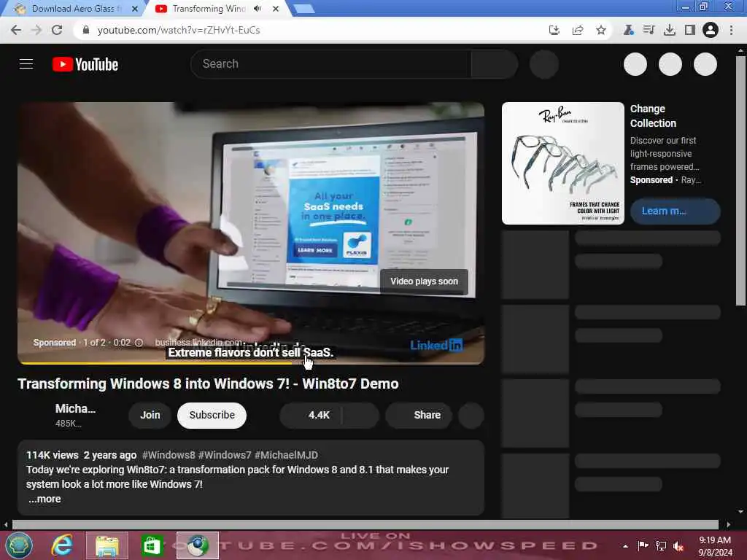Open the Windows Store taskbar icon
The width and height of the screenshot is (747, 560).
152,545
